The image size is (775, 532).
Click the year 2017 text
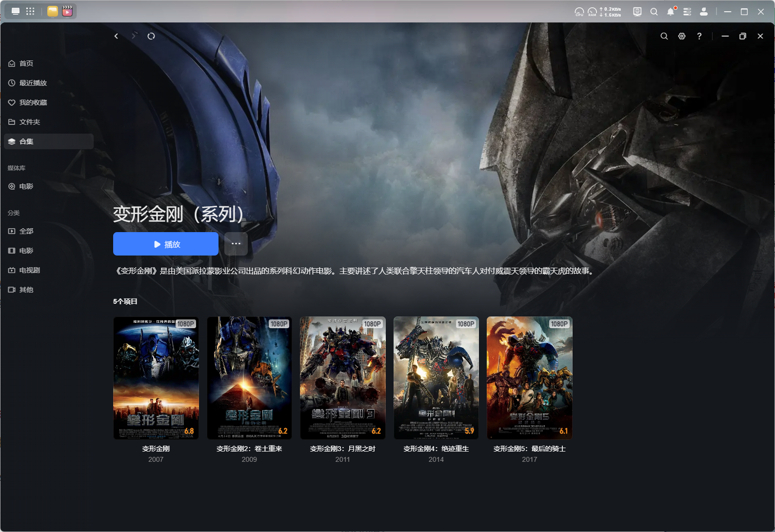[530, 459]
